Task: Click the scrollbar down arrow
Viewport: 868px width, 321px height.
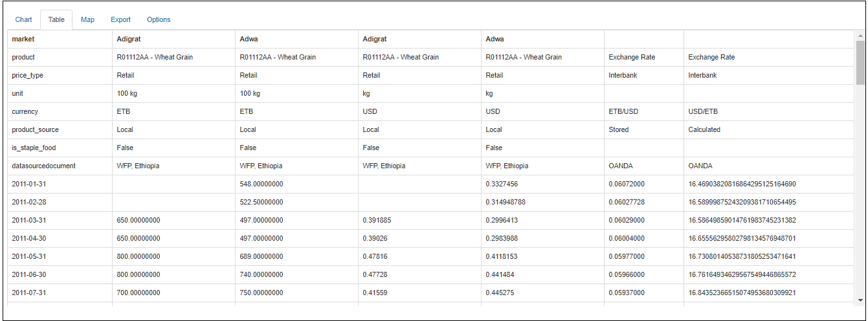Action: pyautogui.click(x=860, y=300)
